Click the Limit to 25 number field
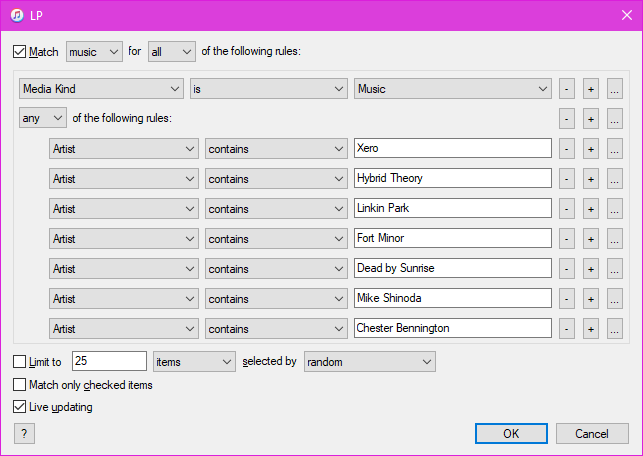The width and height of the screenshot is (643, 456). click(x=109, y=361)
